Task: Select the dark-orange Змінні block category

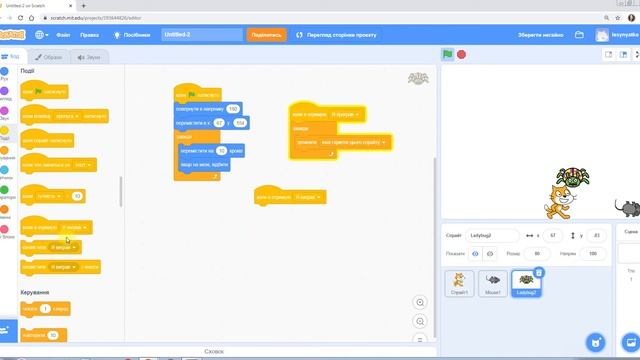Action: (4, 212)
